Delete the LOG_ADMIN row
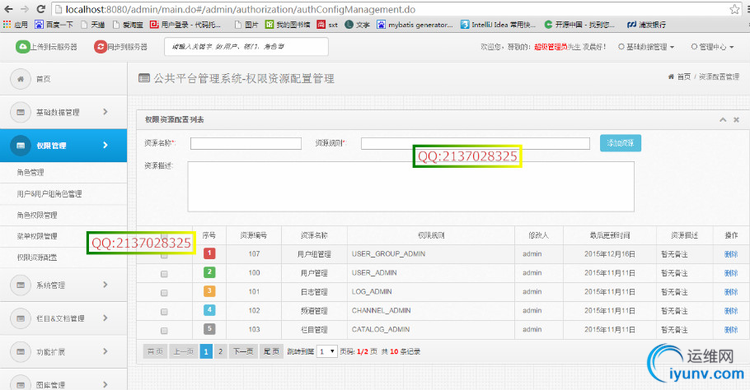750x390 pixels. [731, 292]
